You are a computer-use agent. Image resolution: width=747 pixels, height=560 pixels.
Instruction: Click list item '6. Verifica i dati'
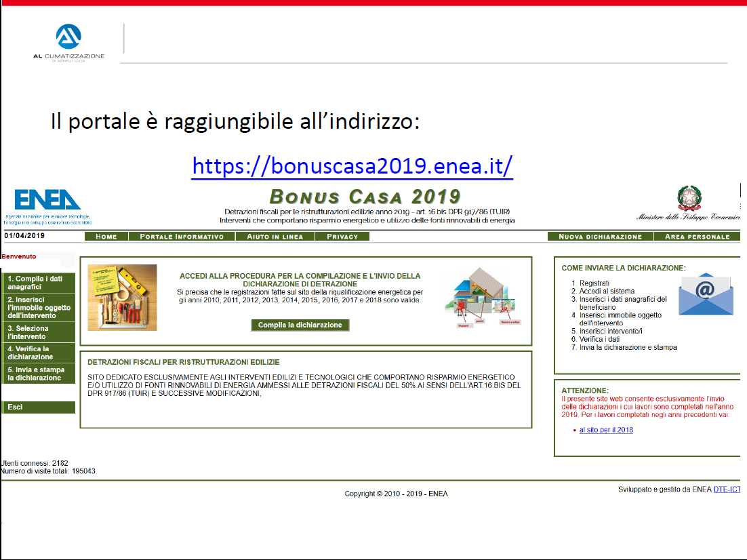coord(596,340)
